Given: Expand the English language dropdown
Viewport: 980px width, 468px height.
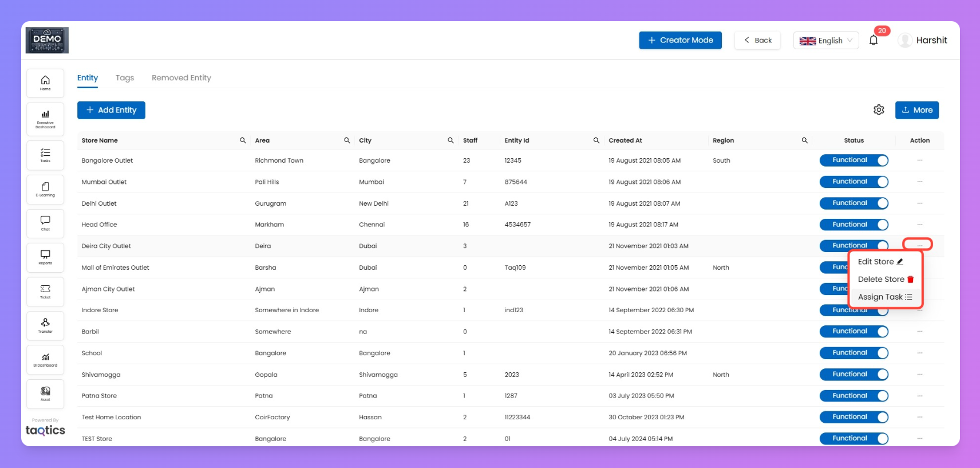Looking at the screenshot, I should click(825, 41).
